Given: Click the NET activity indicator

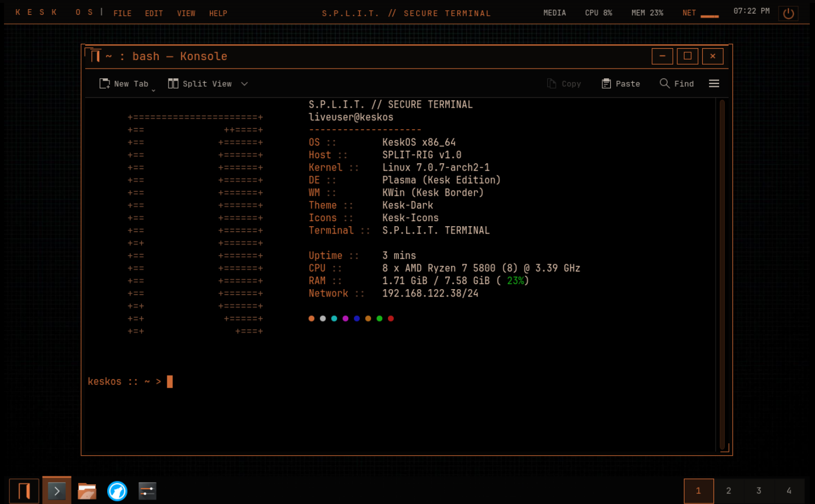Looking at the screenshot, I should click(700, 13).
